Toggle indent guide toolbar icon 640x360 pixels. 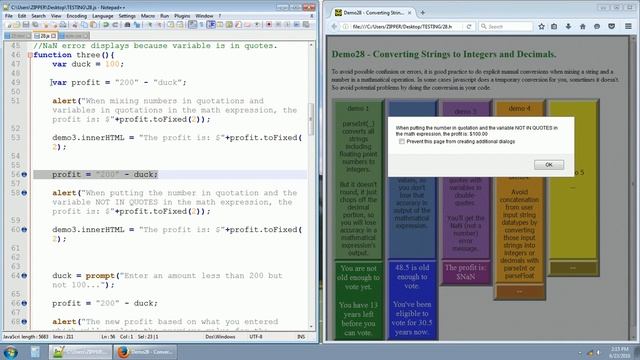(211, 25)
